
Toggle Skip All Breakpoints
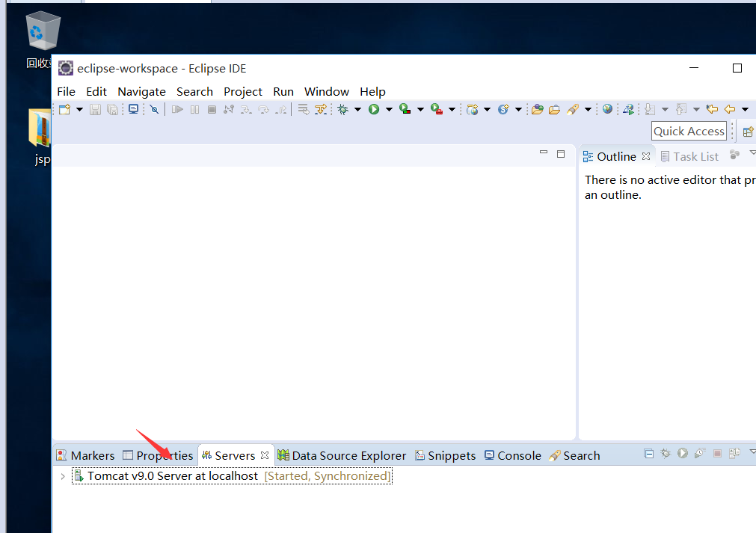pyautogui.click(x=154, y=109)
